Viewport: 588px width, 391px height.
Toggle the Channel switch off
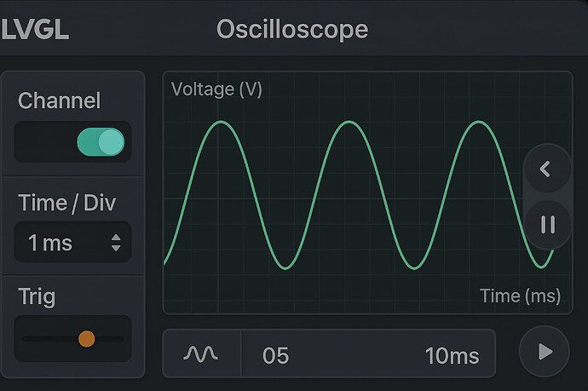point(101,142)
